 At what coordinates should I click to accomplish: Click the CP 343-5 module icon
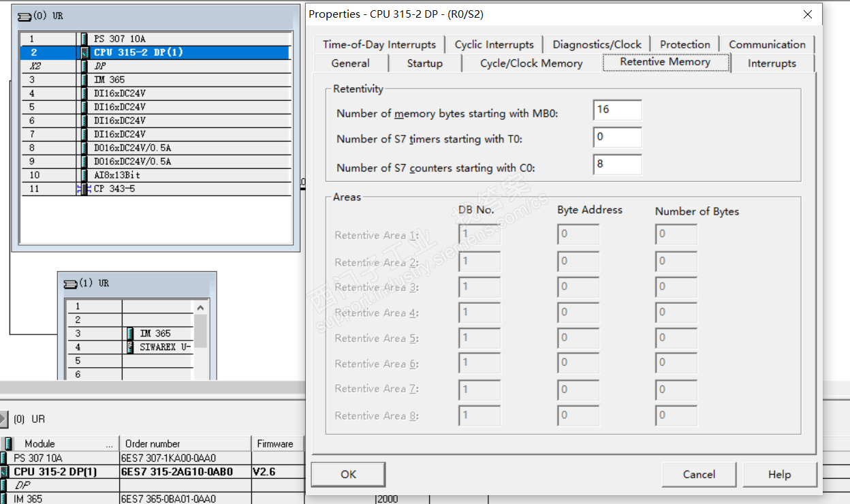coord(84,189)
